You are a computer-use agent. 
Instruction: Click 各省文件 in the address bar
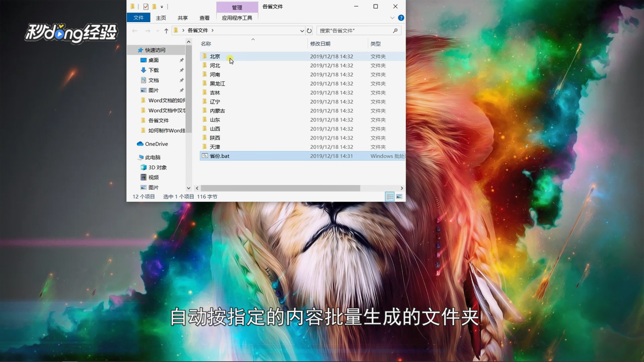198,31
